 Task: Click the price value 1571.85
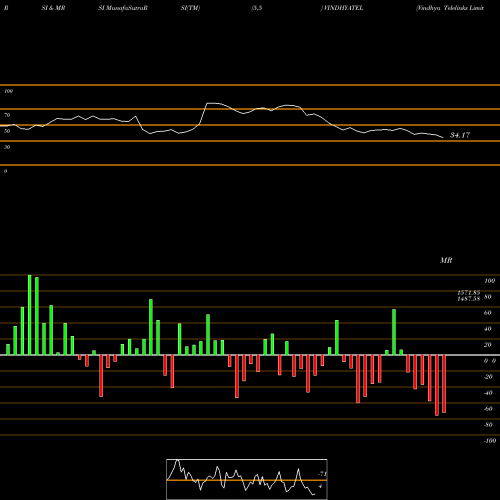click(469, 293)
